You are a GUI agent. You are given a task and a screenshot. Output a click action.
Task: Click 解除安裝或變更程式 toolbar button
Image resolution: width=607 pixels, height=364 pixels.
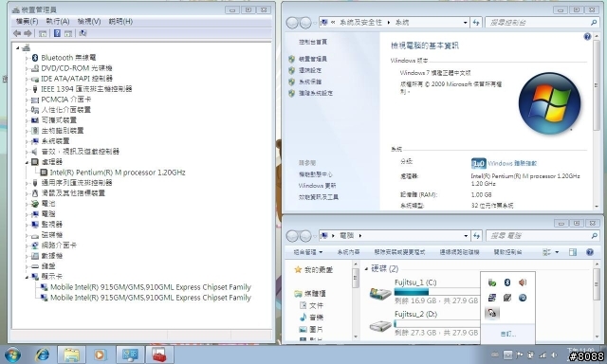pos(399,252)
